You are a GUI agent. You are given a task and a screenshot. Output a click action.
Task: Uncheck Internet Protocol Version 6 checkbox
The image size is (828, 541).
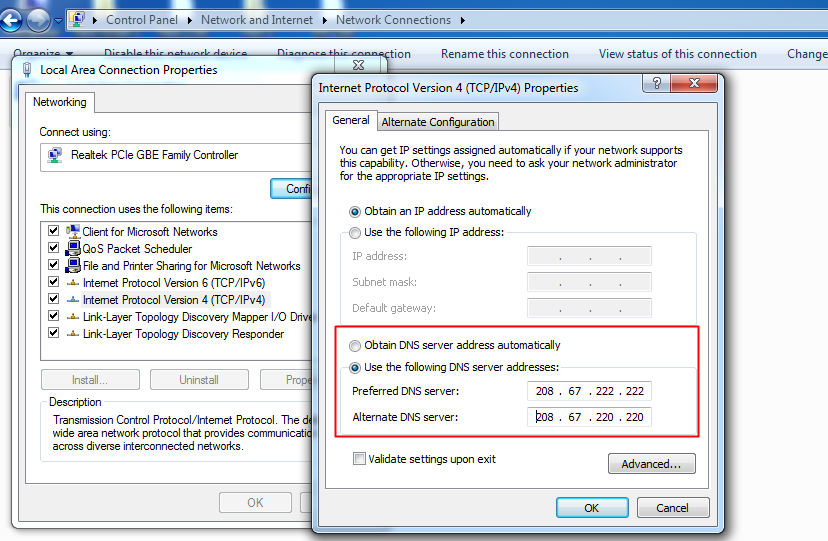[x=54, y=283]
